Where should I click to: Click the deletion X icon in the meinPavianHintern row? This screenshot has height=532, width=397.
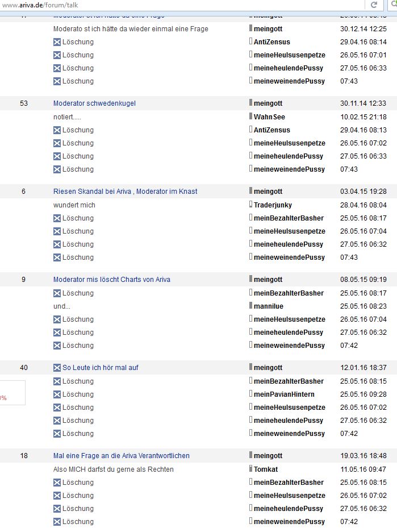click(57, 394)
